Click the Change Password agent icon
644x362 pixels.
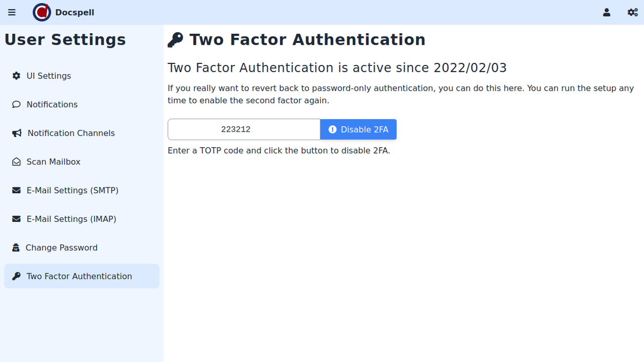click(x=16, y=248)
